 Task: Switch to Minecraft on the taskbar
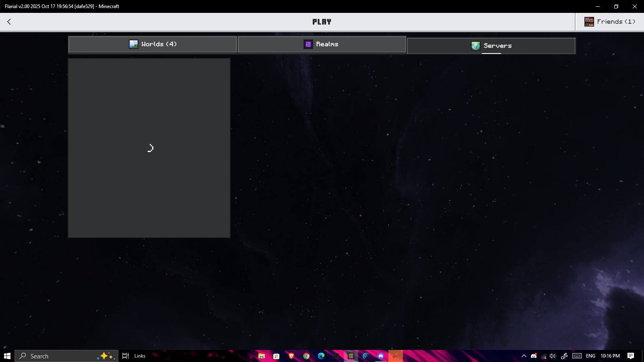click(x=351, y=356)
